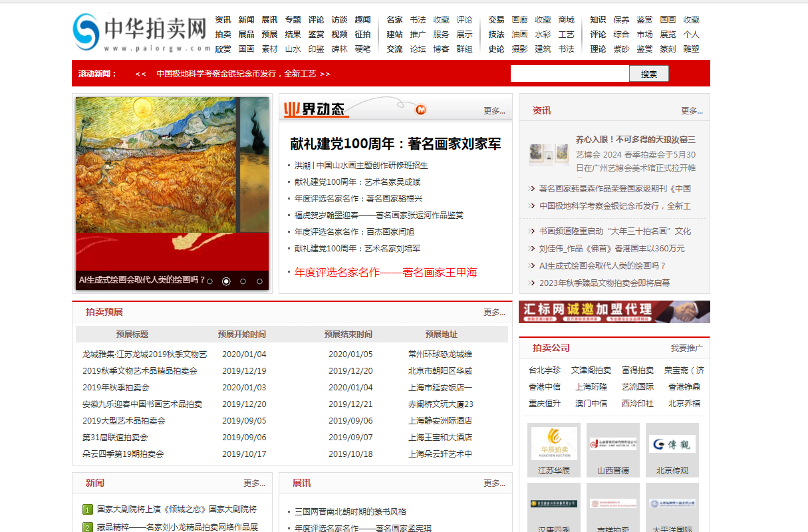808x532 pixels.
Task: Click start date 2019/10/17
Action: click(x=244, y=454)
